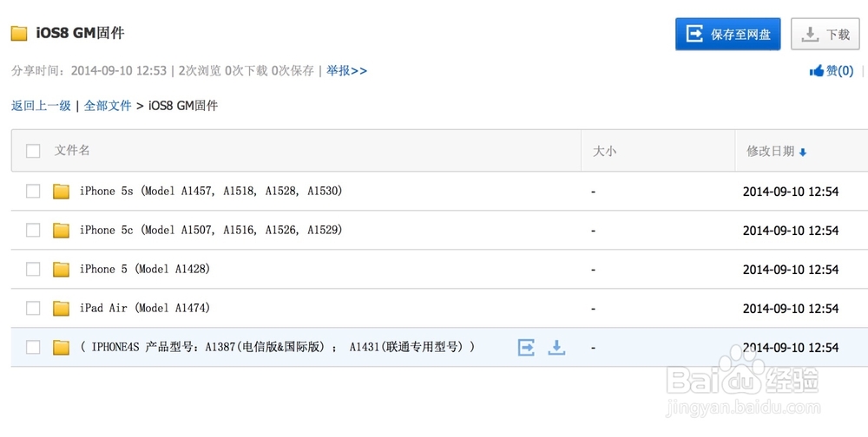Check the iPhone 5c row checkbox
This screenshot has width=868, height=437.
pos(33,230)
